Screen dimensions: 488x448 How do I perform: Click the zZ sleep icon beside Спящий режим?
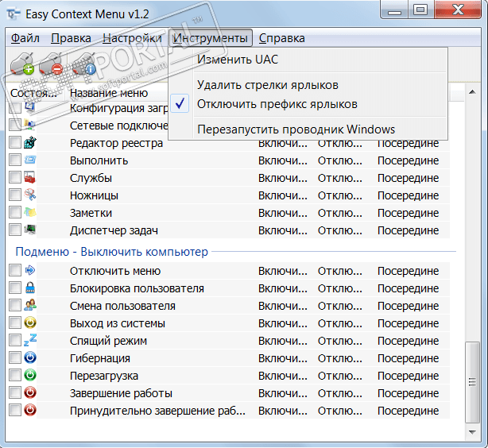click(x=30, y=340)
